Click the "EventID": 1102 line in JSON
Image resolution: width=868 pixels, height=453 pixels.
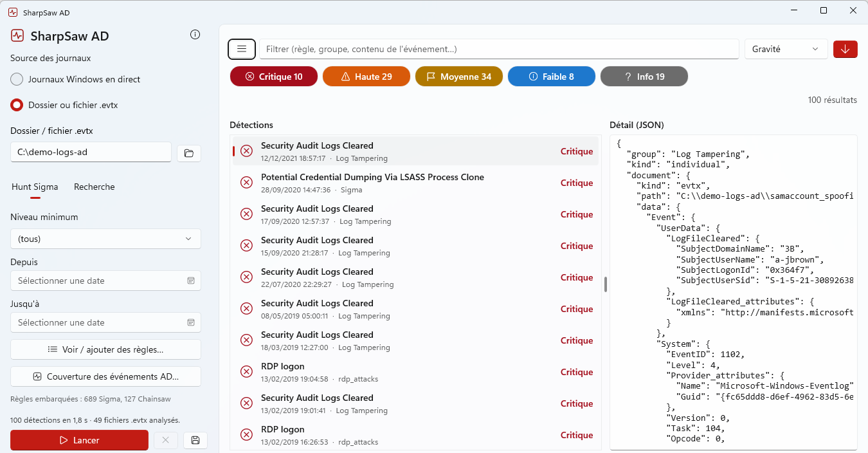[x=704, y=355]
